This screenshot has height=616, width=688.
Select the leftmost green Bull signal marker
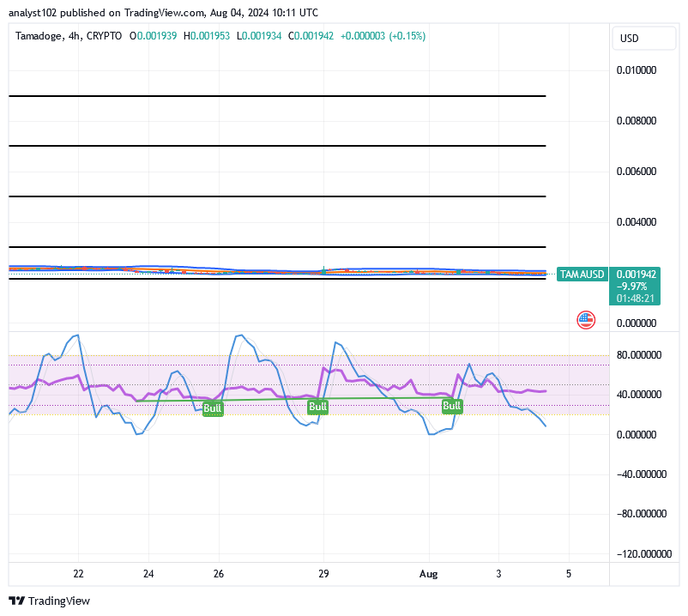211,408
